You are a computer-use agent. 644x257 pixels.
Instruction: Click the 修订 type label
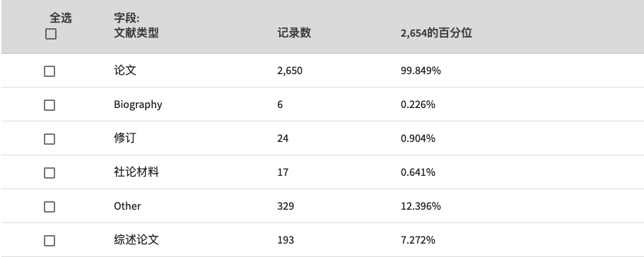[x=125, y=138]
